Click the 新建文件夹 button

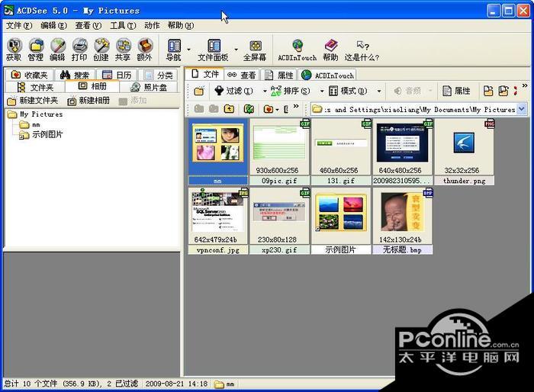coord(33,101)
